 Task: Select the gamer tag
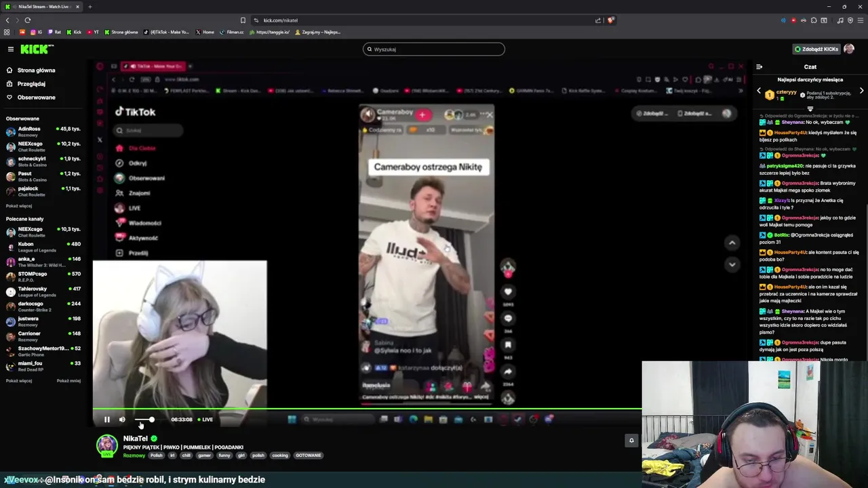pos(204,455)
